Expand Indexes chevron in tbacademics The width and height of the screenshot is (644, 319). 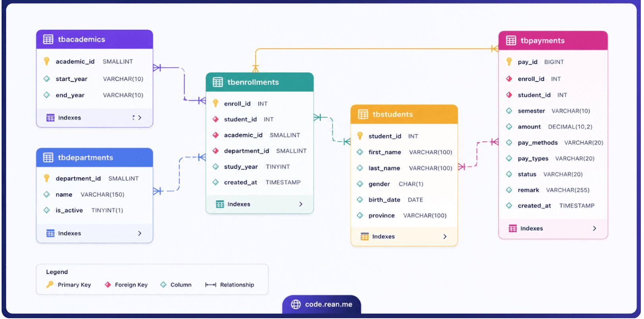coord(139,117)
